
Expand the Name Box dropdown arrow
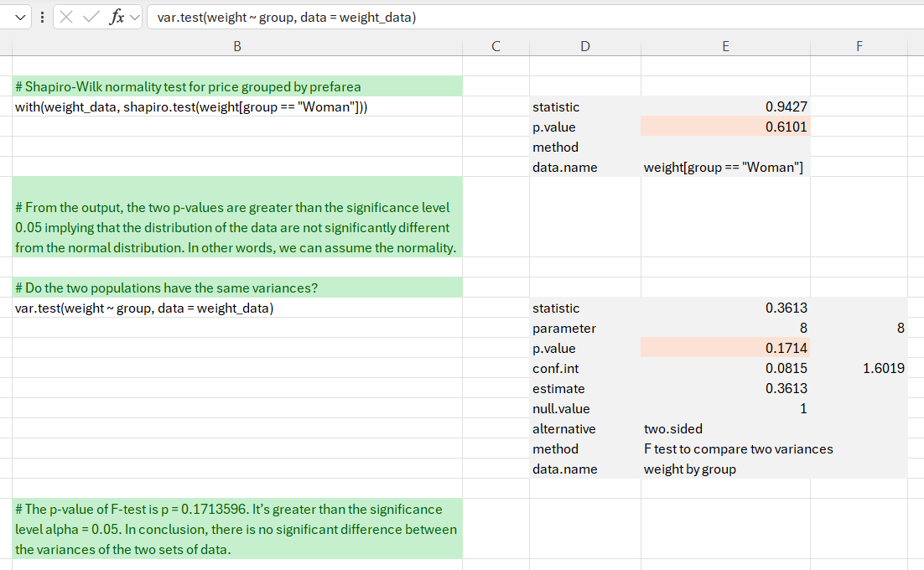point(20,17)
